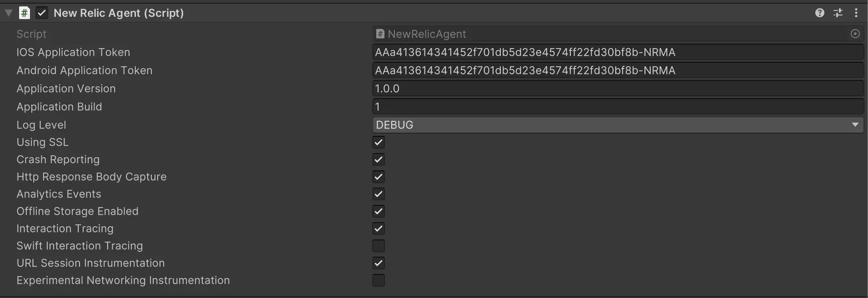Click the Android Application Token field
This screenshot has width=868, height=298.
coord(618,70)
